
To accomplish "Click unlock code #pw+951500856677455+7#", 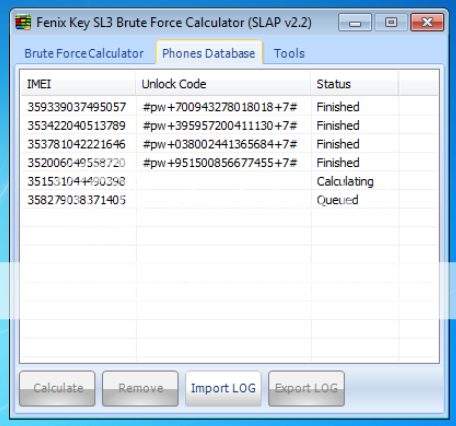I will (x=220, y=163).
